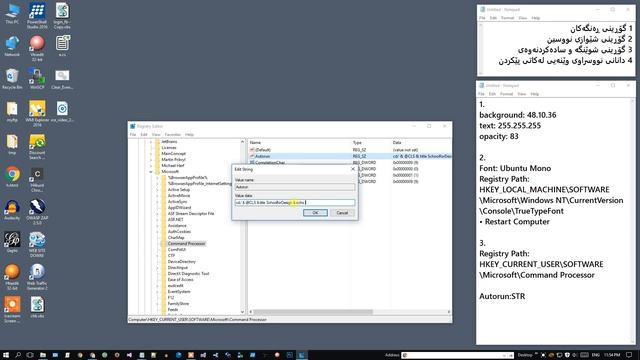The width and height of the screenshot is (640, 360).
Task: Select the FamilyStore registry key
Action: [x=178, y=304]
